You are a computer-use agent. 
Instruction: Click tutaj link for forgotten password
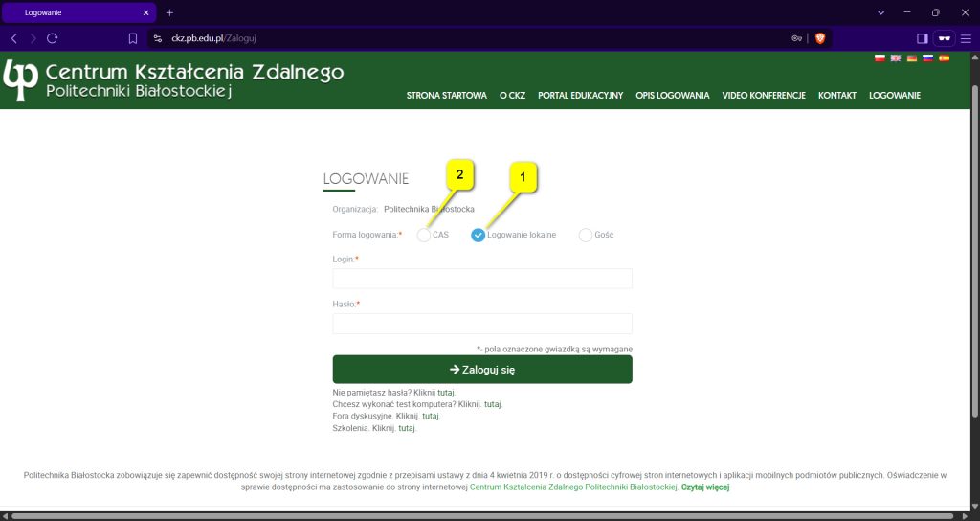pyautogui.click(x=446, y=393)
